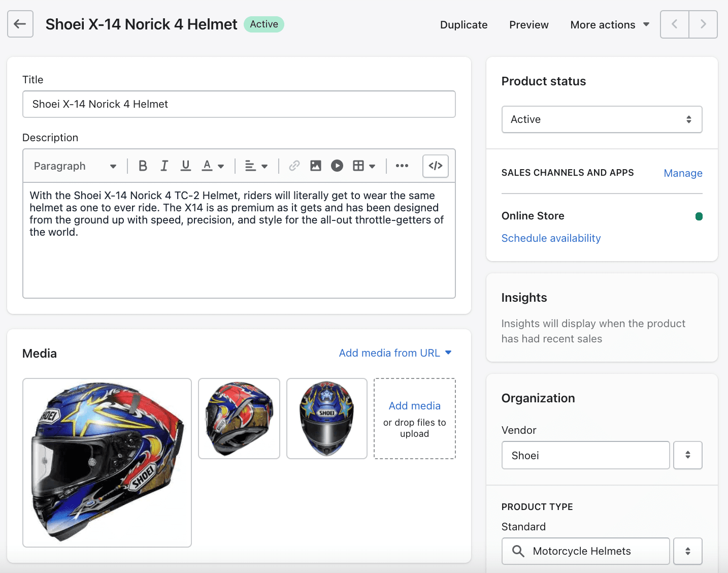
Task: Go to the next product
Action: pos(703,24)
